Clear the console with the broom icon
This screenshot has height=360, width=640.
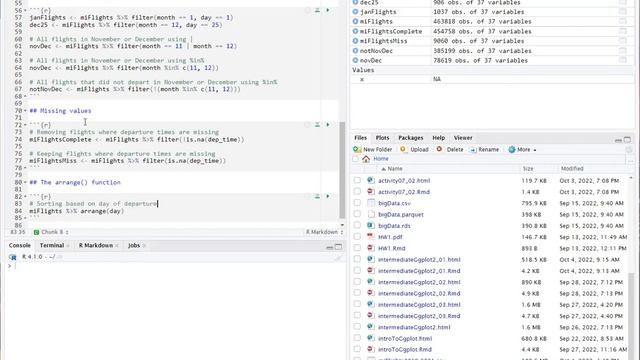click(338, 257)
